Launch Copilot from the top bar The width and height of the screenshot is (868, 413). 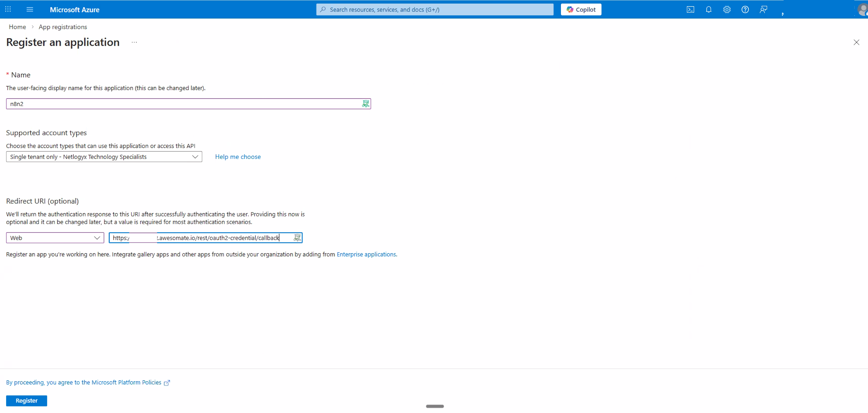coord(581,9)
